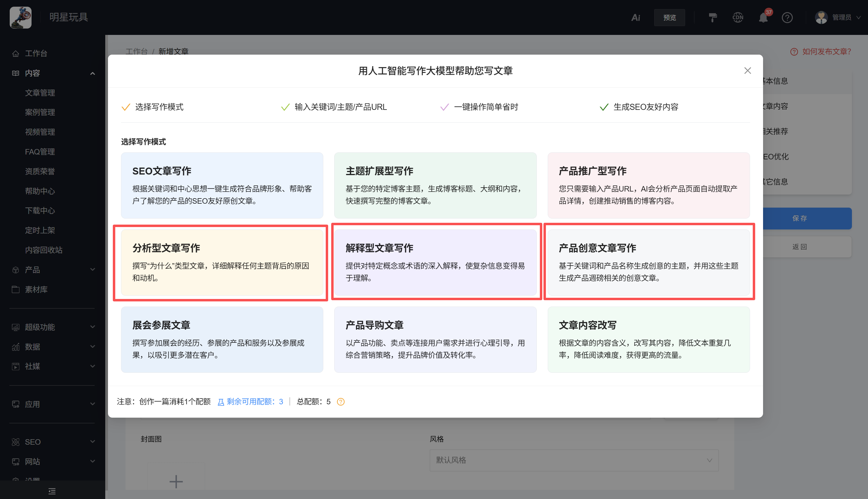Open the Ai writing assistant icon
Image resolution: width=868 pixels, height=499 pixels.
coord(635,18)
